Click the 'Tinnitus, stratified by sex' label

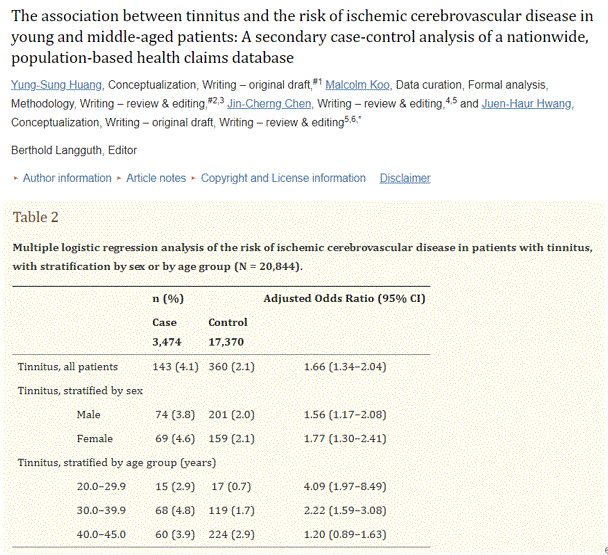(x=80, y=391)
